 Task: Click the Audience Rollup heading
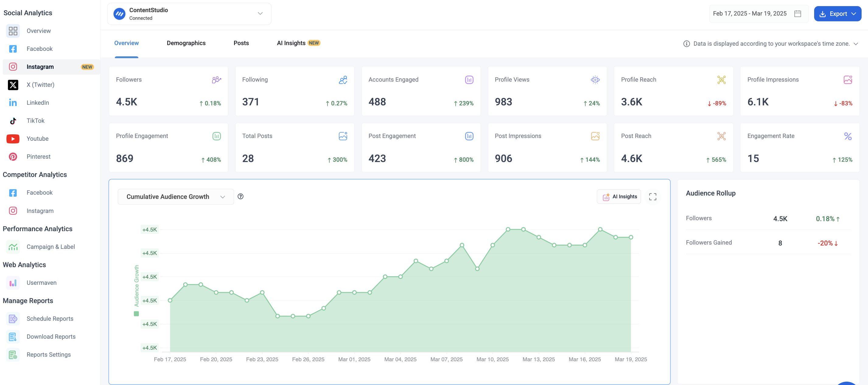pos(711,193)
